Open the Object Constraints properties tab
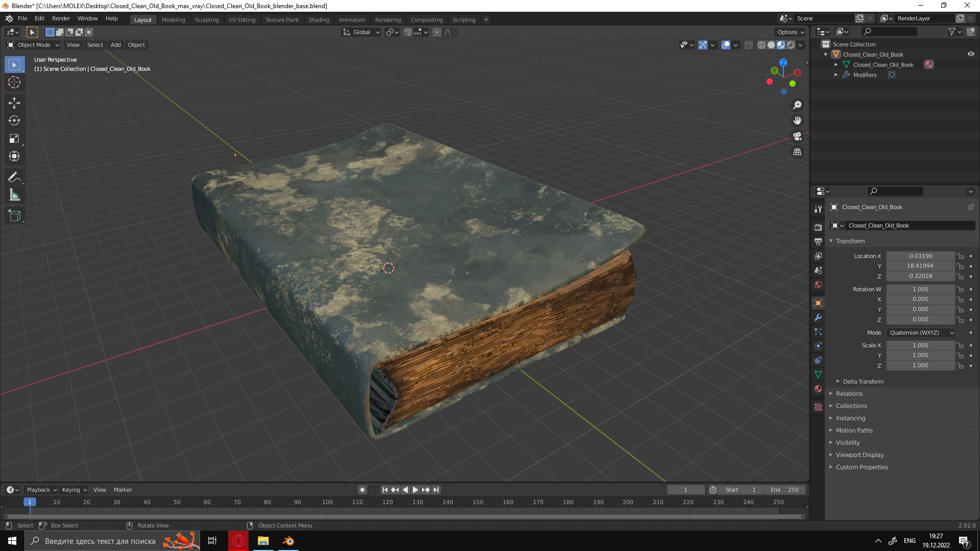 pyautogui.click(x=818, y=360)
